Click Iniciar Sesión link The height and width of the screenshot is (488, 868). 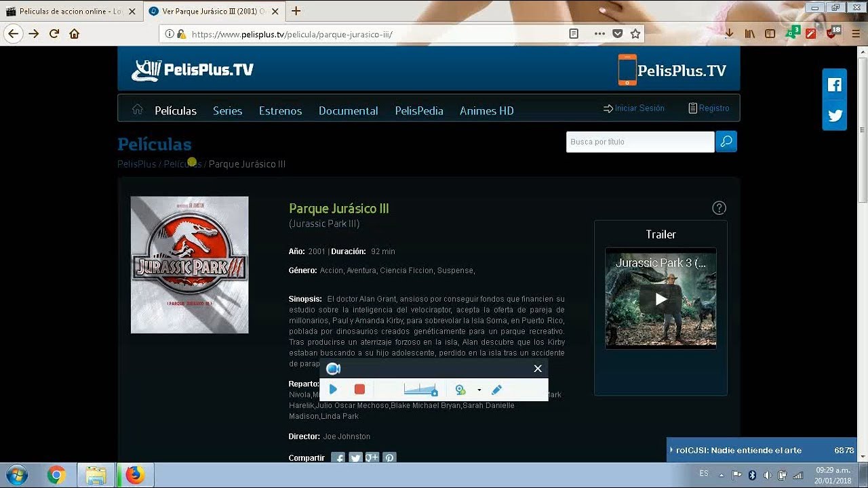tap(634, 108)
